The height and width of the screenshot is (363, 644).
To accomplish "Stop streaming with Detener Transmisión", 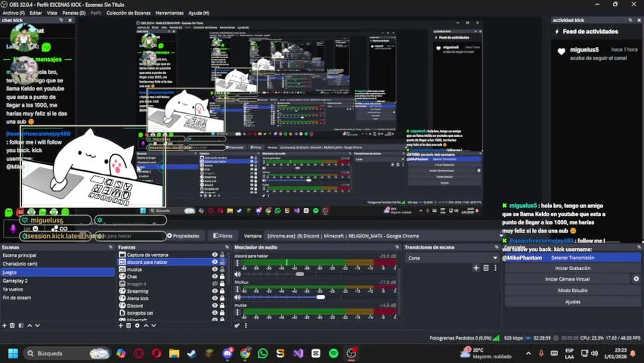I will tap(572, 258).
